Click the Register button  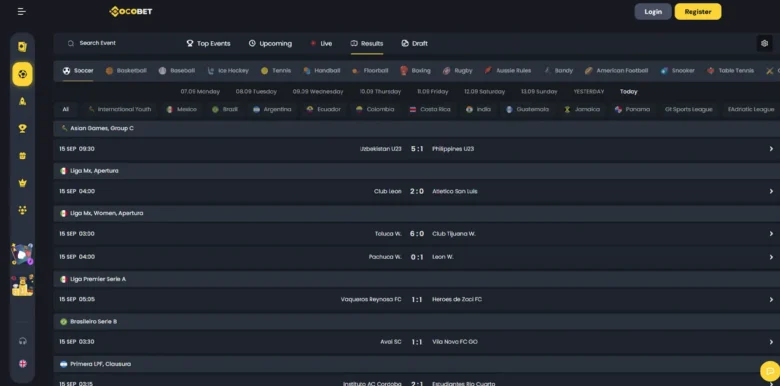tap(698, 11)
